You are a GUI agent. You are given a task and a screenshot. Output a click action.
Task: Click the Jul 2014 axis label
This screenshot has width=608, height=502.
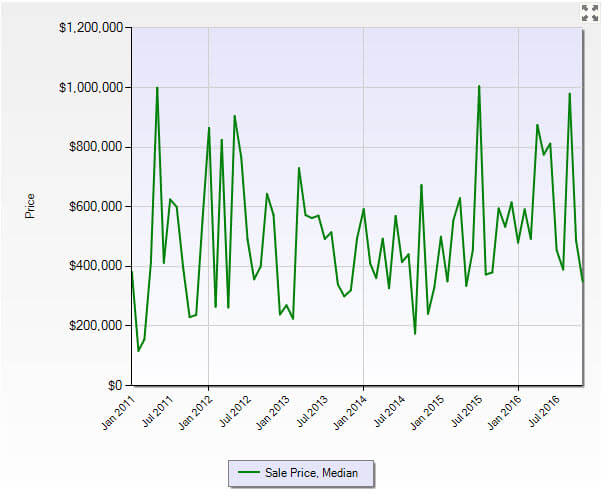(389, 411)
